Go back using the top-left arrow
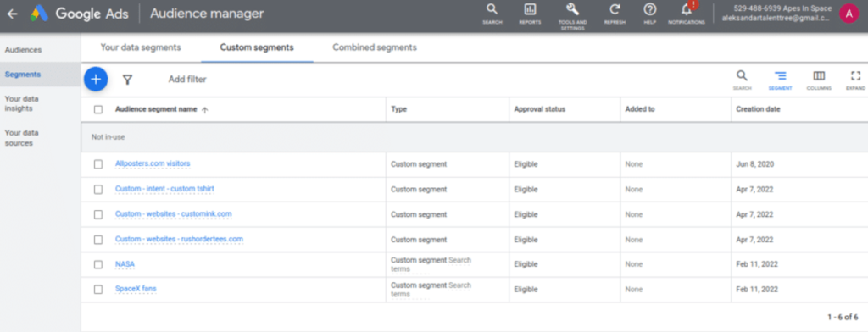This screenshot has width=868, height=332. pos(12,14)
